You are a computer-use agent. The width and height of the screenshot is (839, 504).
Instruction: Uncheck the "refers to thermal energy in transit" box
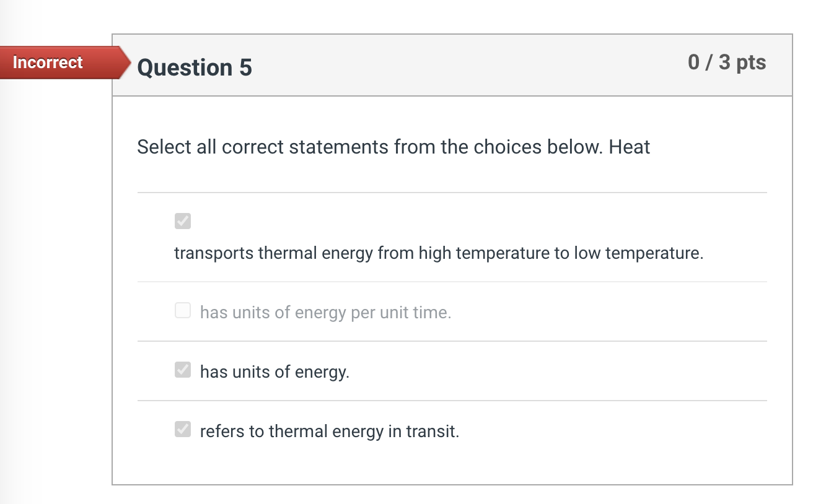pyautogui.click(x=182, y=429)
